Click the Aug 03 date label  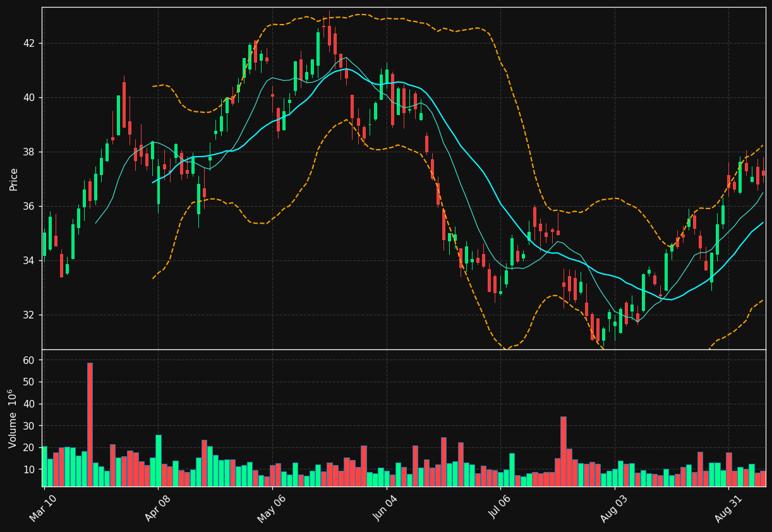(x=615, y=507)
